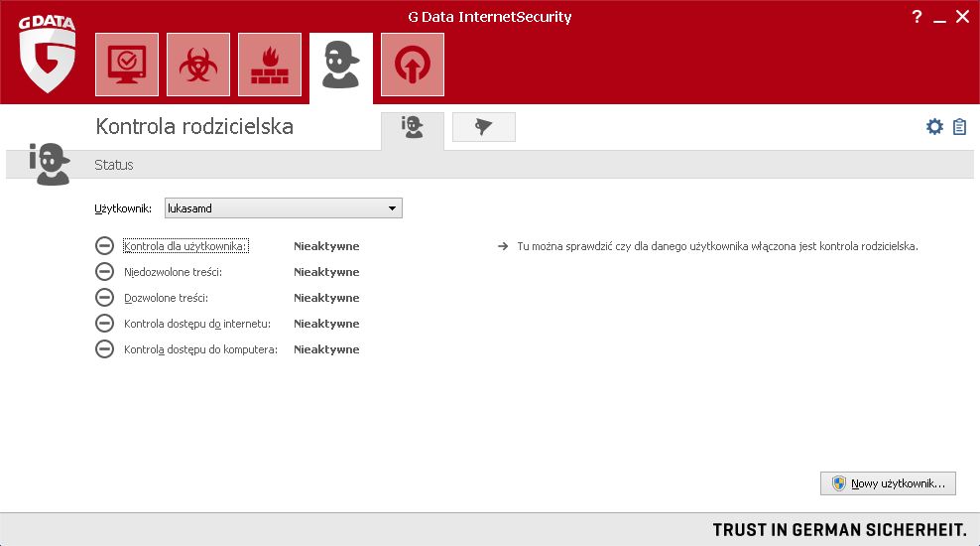This screenshot has height=546, width=980.
Task: Select the Kontrola dostępu do internetu label
Action: 197,324
